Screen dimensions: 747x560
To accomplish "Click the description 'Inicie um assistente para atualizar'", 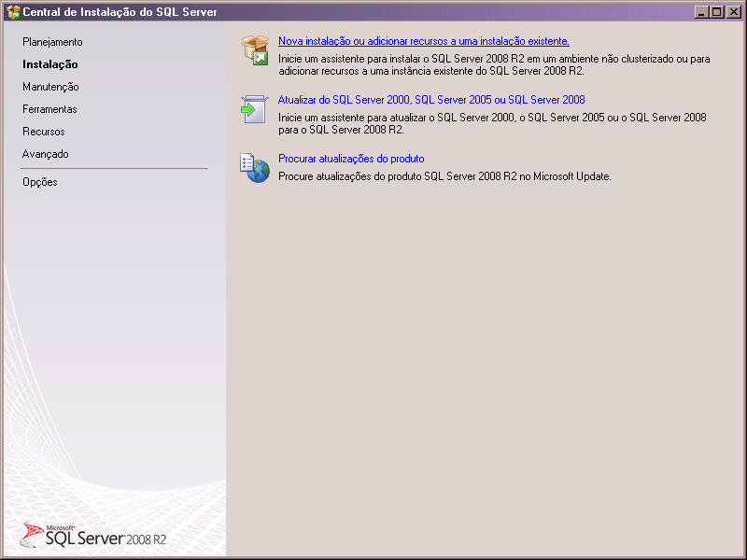I will pos(492,123).
